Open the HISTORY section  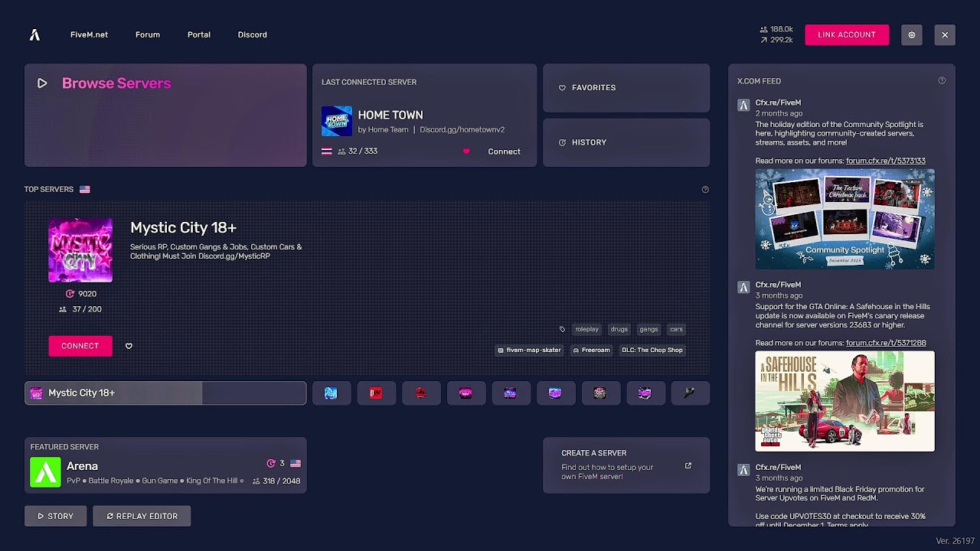tap(626, 142)
